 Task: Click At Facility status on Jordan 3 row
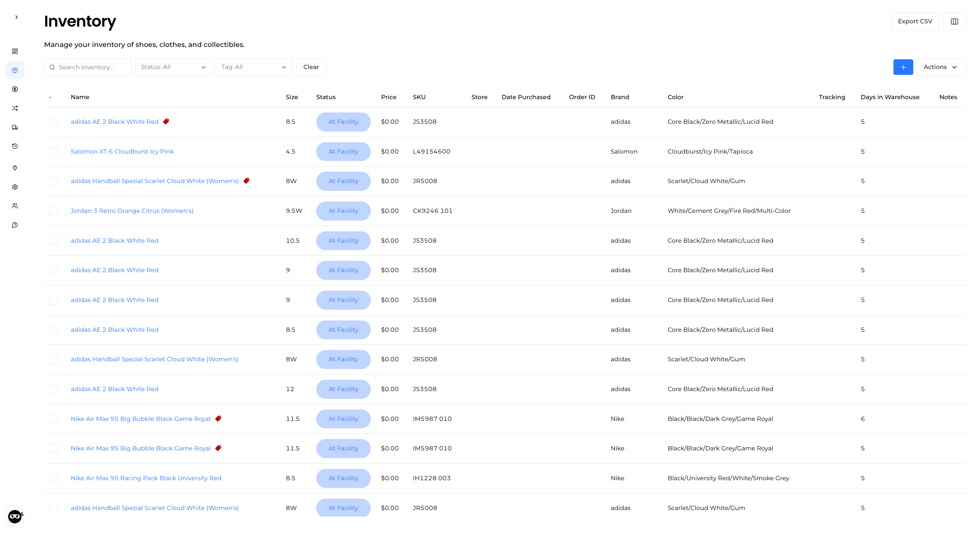(343, 211)
